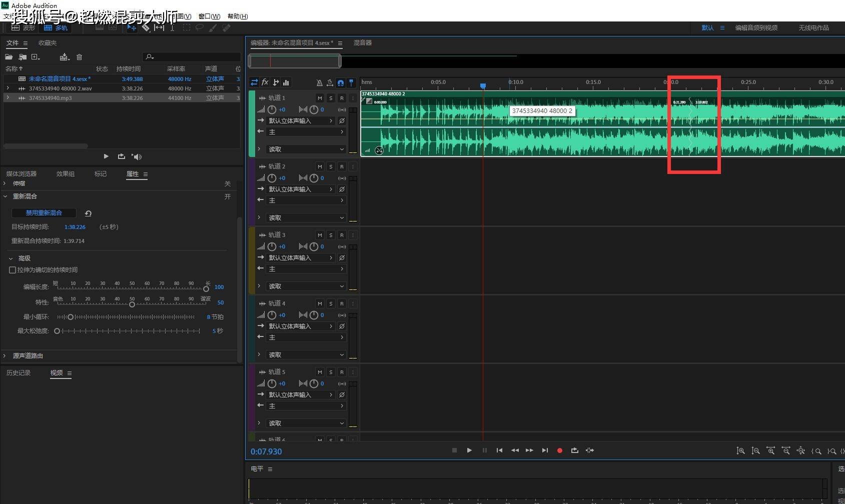
Task: Click reset remix arrow icon
Action: pyautogui.click(x=88, y=213)
